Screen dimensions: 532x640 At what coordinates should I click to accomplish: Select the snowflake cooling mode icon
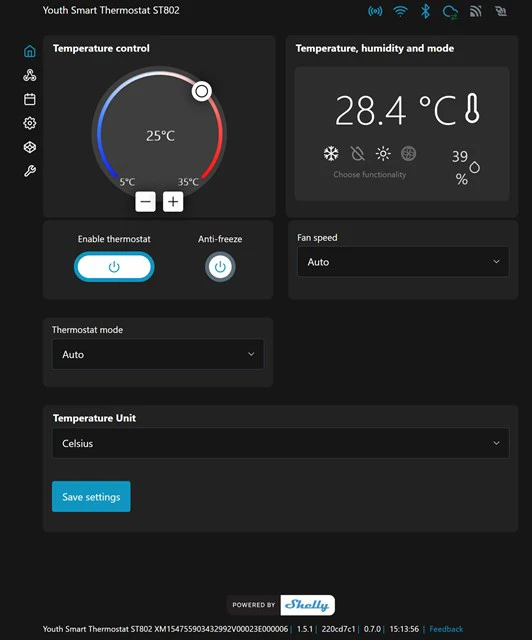point(331,154)
